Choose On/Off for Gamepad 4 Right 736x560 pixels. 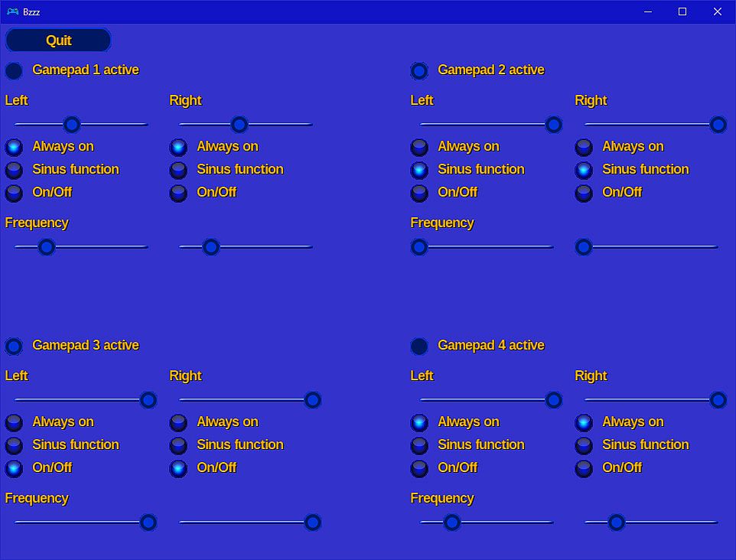pos(584,468)
